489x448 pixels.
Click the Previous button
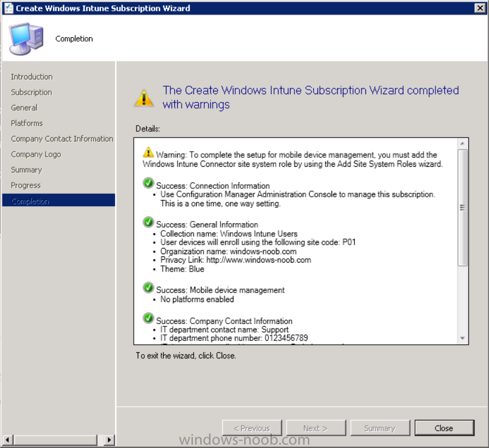pyautogui.click(x=252, y=428)
